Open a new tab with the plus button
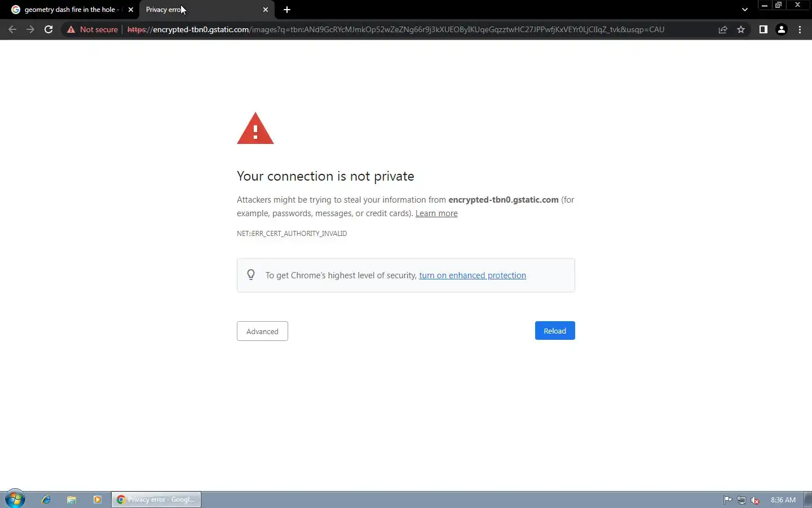Image resolution: width=812 pixels, height=508 pixels. point(287,10)
